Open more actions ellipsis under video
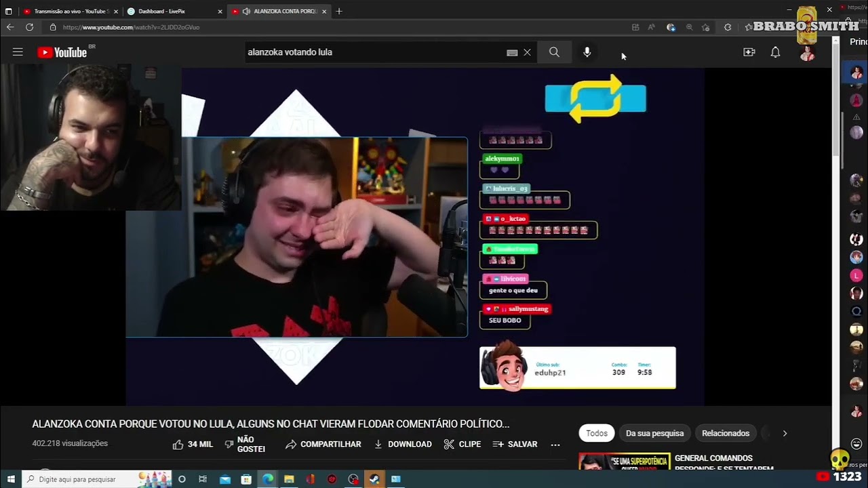This screenshot has width=868, height=488. click(555, 445)
